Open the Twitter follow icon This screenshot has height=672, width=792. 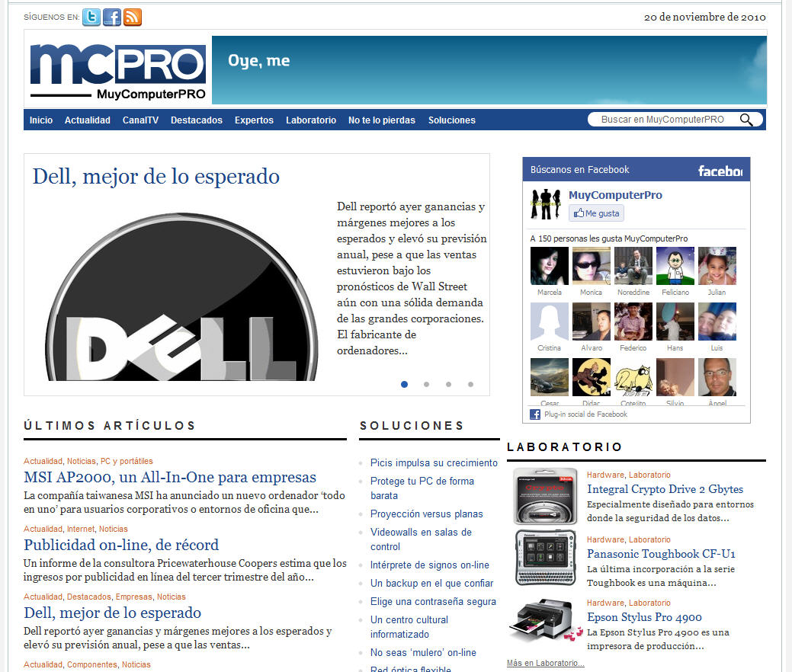point(91,18)
